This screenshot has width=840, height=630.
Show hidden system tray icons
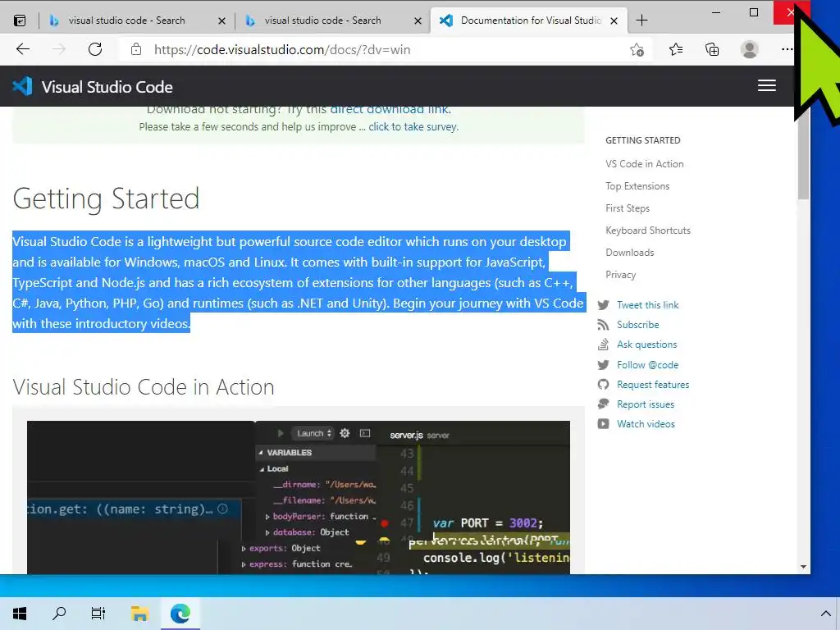[x=825, y=614]
